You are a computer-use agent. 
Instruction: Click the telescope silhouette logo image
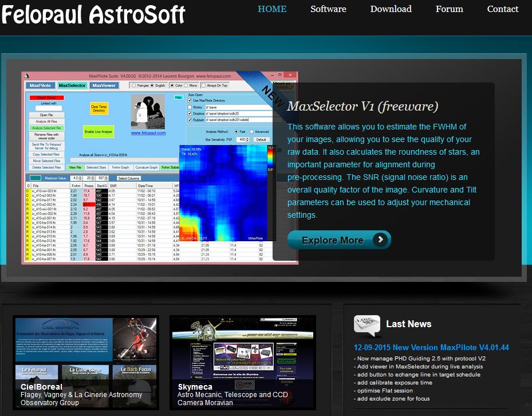(x=148, y=112)
